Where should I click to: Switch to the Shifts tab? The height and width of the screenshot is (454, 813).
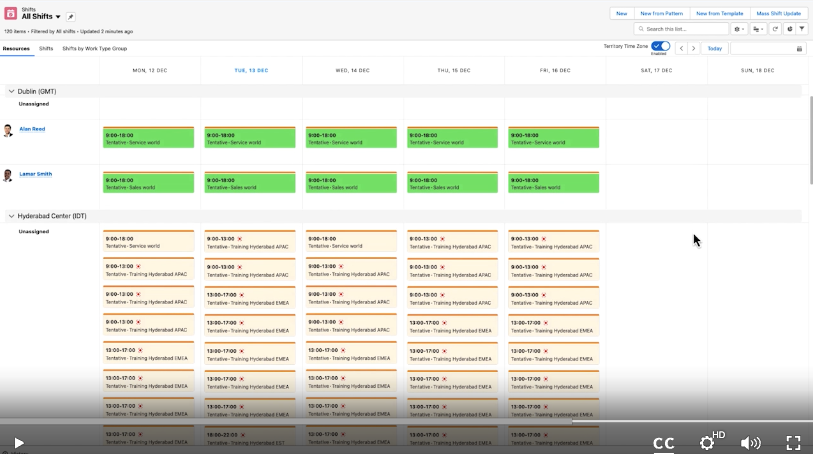tap(46, 48)
